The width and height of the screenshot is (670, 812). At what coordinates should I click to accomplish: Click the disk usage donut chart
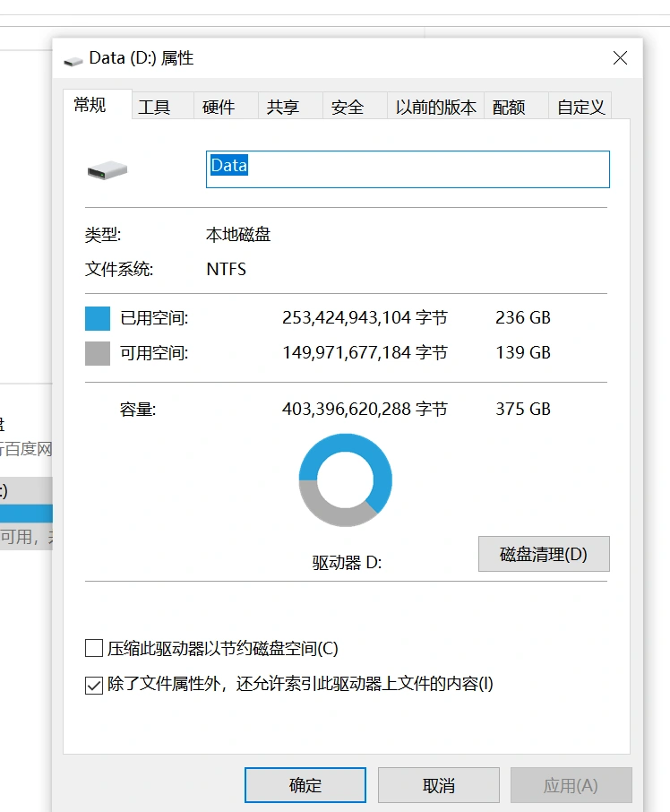[345, 479]
